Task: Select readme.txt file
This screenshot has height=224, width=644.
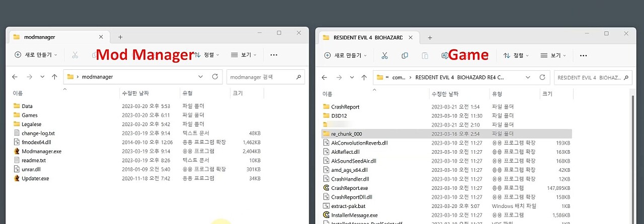Action: click(136, 160)
